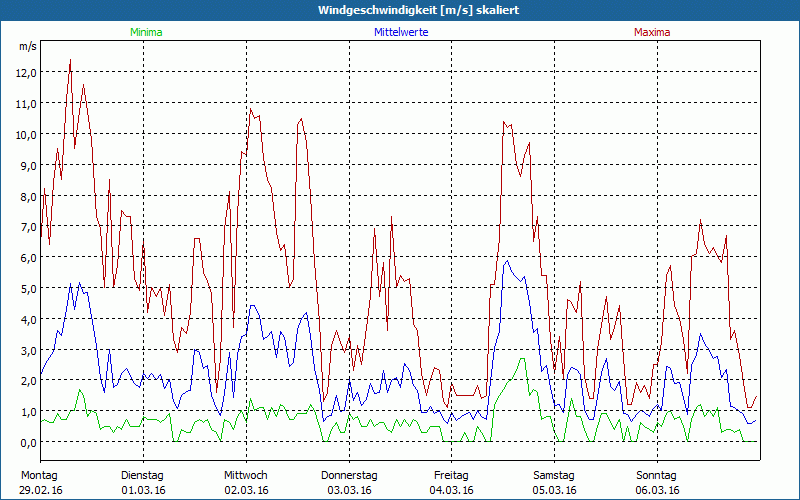800x500 pixels.
Task: Select the 11,0 y-axis value
Action: point(26,104)
